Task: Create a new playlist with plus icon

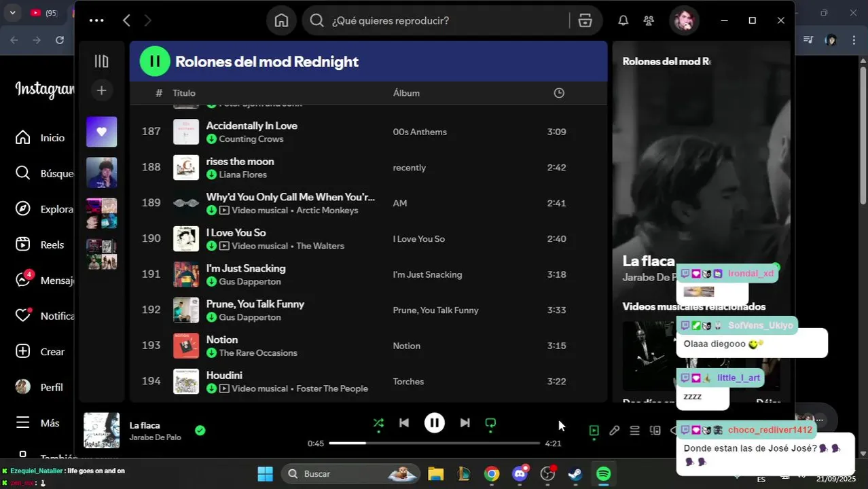Action: click(x=101, y=90)
